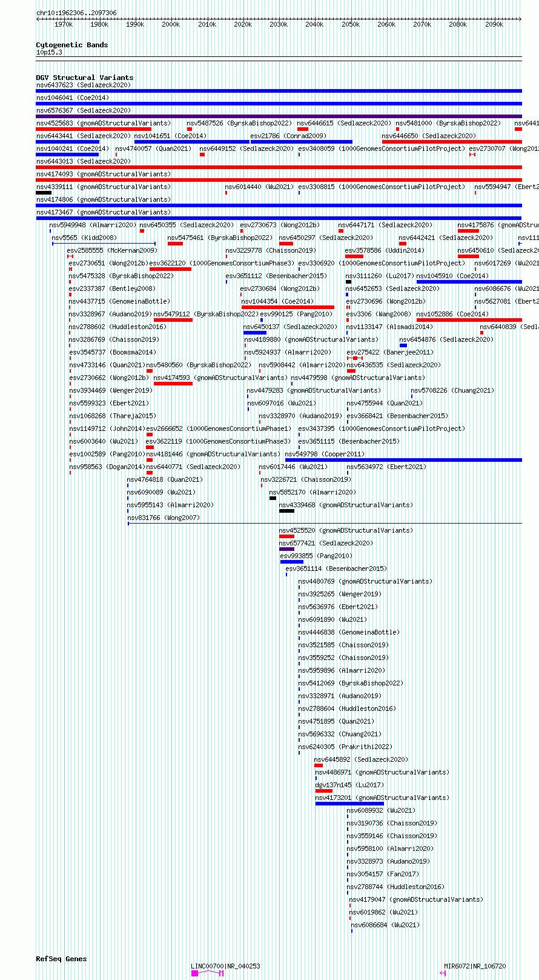The width and height of the screenshot is (539, 980).
Task: Click label nsv549798 (Cooper2011)
Action: pyautogui.click(x=325, y=455)
